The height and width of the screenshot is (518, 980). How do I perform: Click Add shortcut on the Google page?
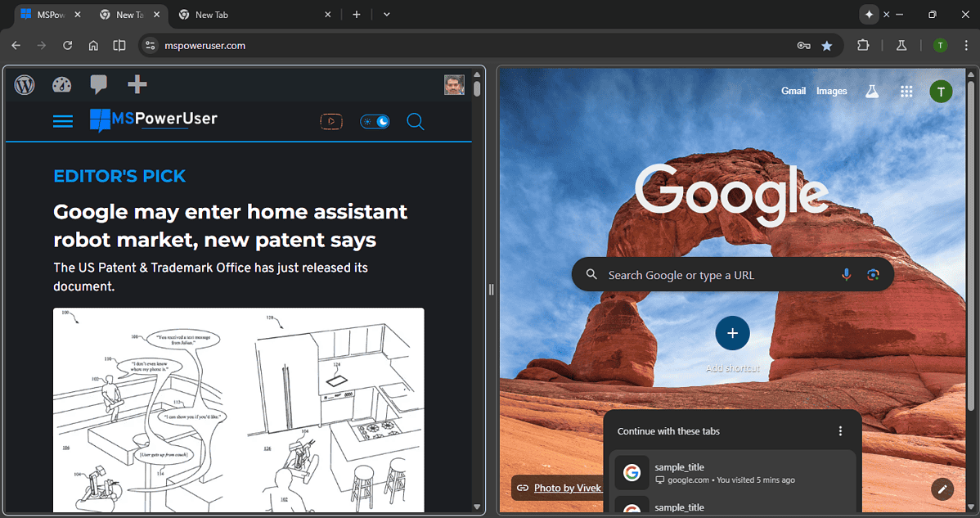tap(732, 333)
